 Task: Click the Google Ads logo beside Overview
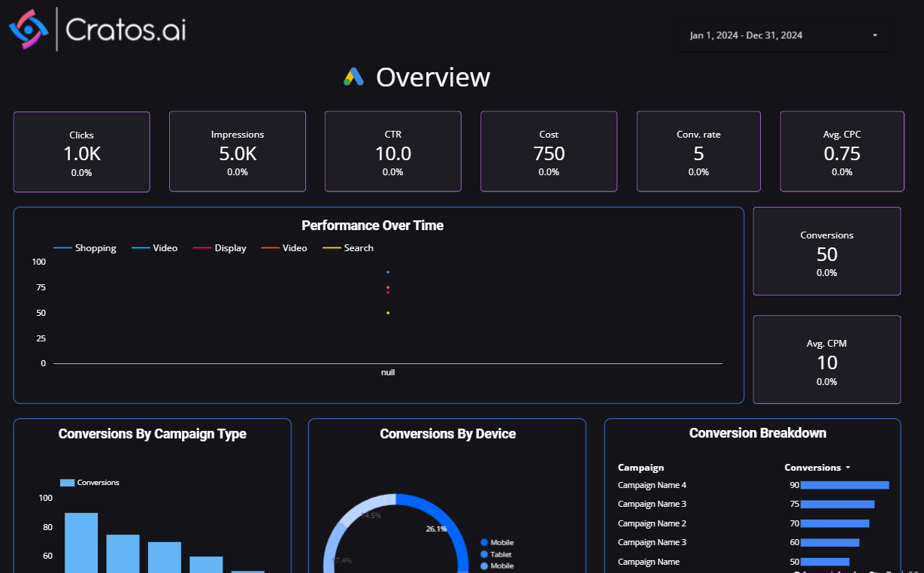354,77
